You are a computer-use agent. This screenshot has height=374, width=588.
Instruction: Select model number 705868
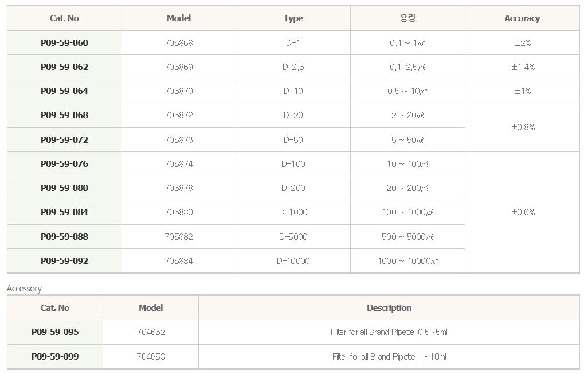click(x=179, y=43)
